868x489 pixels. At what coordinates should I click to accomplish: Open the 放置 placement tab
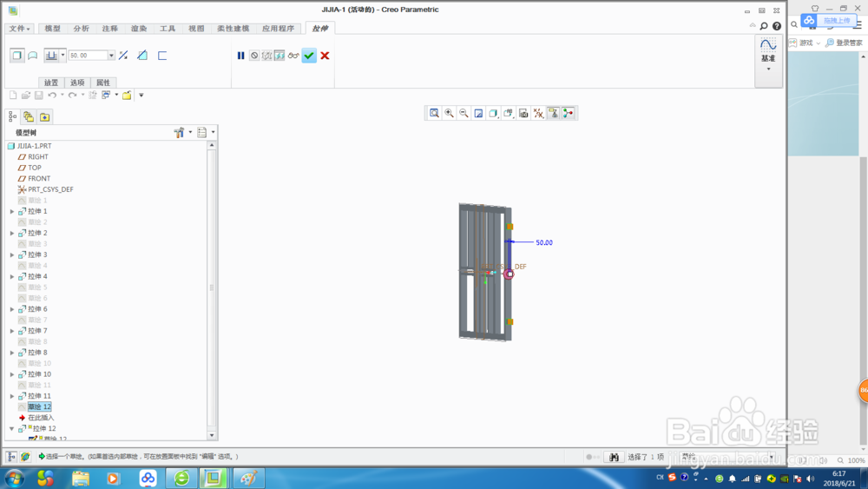(x=51, y=83)
